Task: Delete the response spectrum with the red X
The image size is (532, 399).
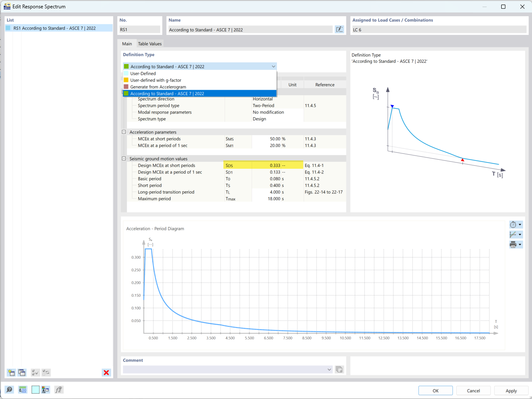Action: pos(106,372)
